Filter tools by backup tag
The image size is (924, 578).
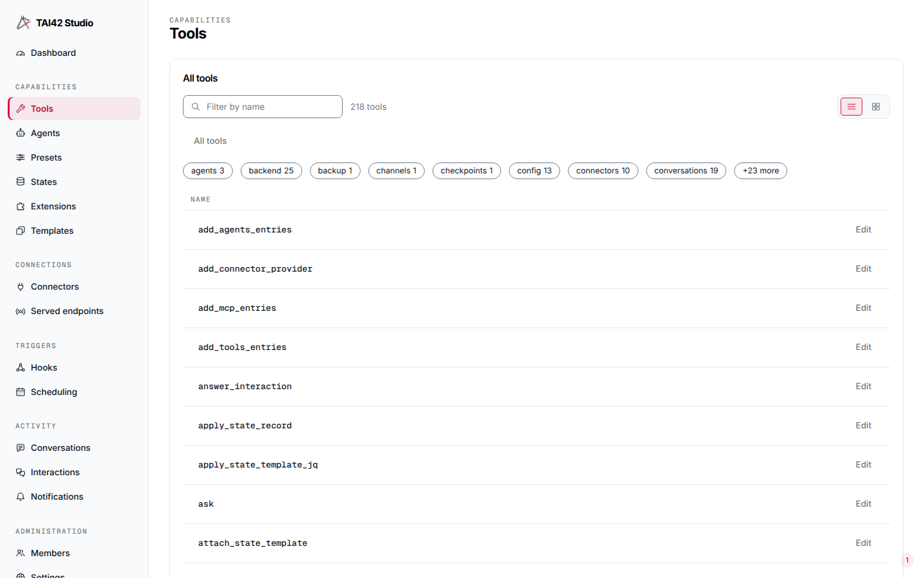(335, 171)
